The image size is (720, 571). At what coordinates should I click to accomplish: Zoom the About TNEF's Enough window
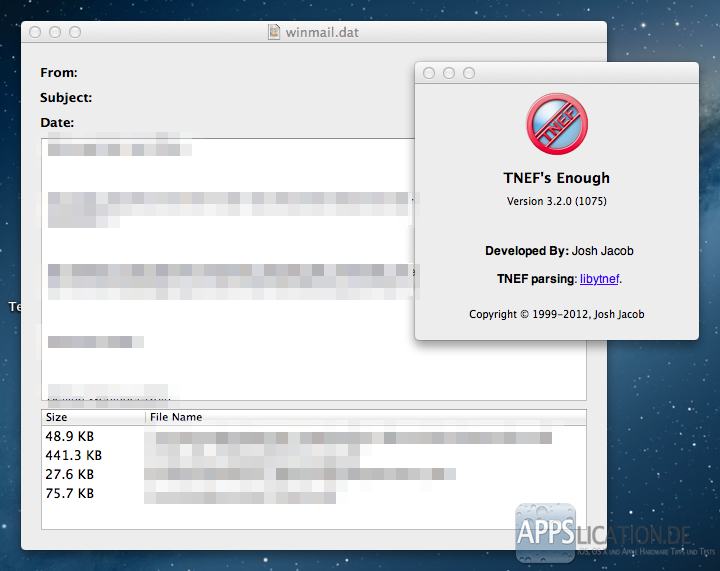tap(469, 73)
